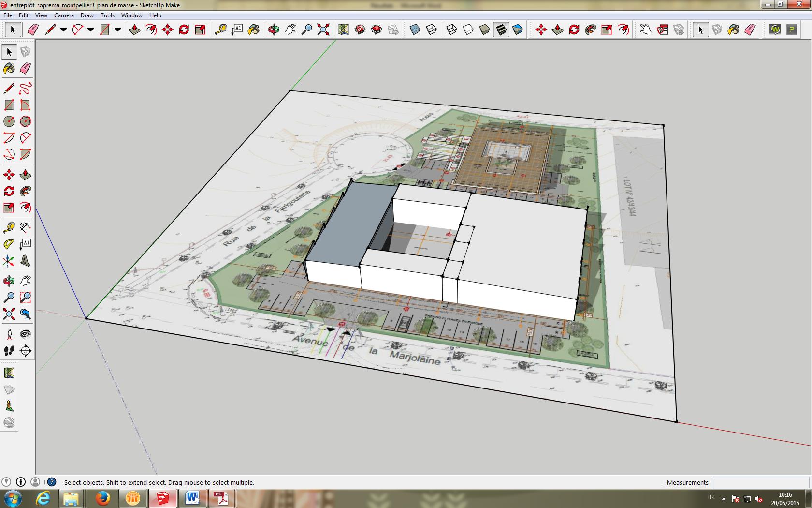Select the Axes tool
The image size is (812, 508).
9,262
